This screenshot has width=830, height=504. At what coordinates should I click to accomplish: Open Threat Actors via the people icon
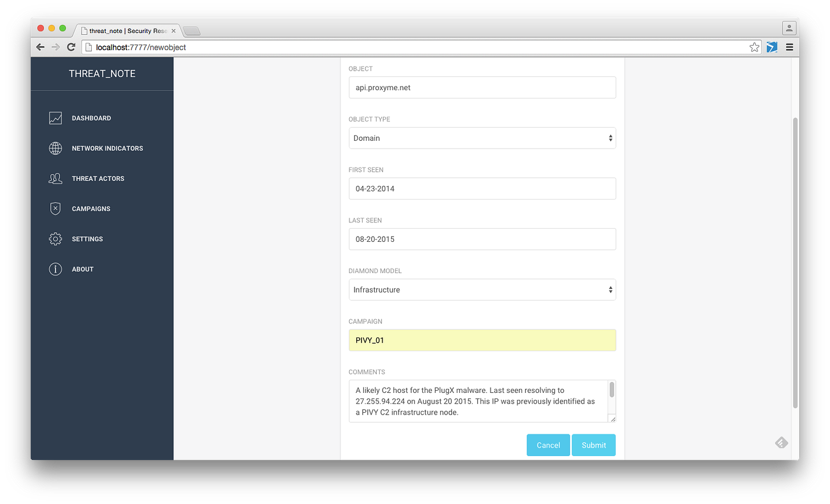[55, 178]
